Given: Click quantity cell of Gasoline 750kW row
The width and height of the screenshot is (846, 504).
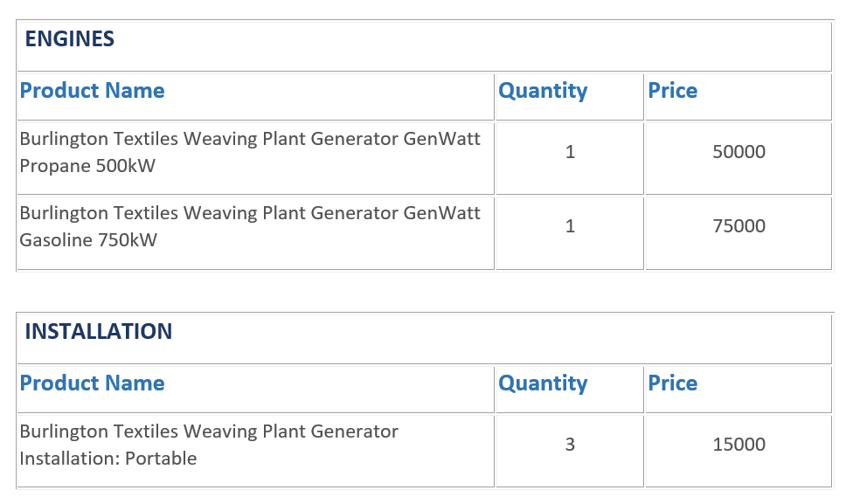Looking at the screenshot, I should click(x=570, y=233).
